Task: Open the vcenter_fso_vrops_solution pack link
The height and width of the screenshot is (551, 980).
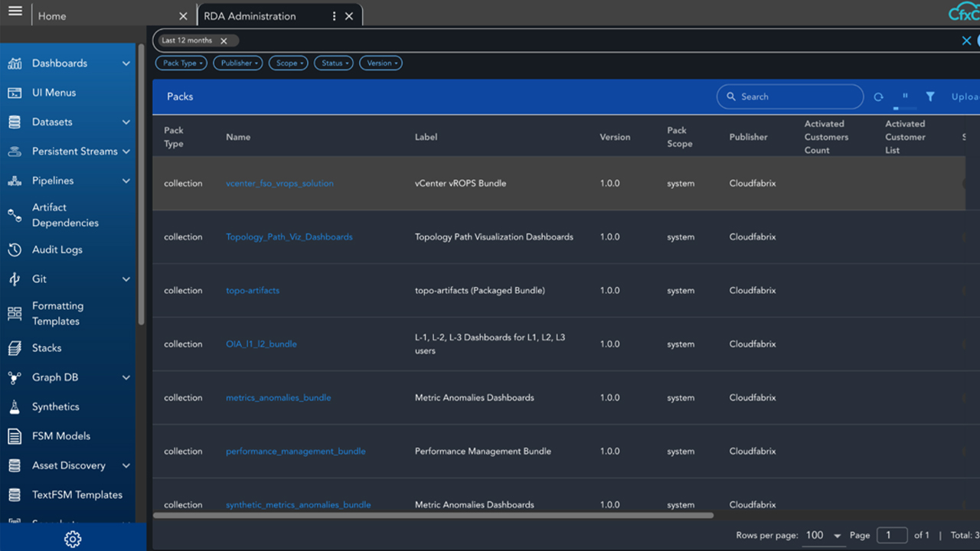Action: pos(279,184)
